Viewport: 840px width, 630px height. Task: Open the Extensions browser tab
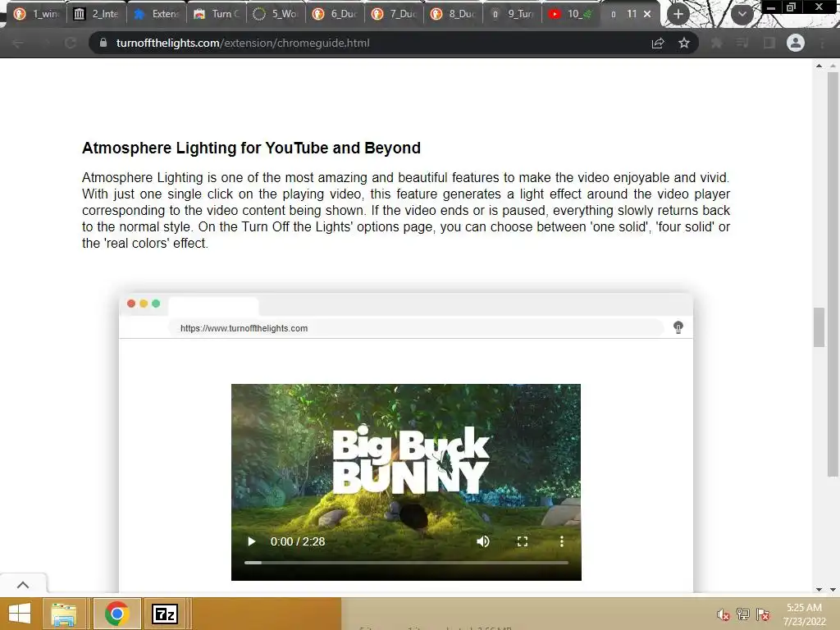(156, 14)
